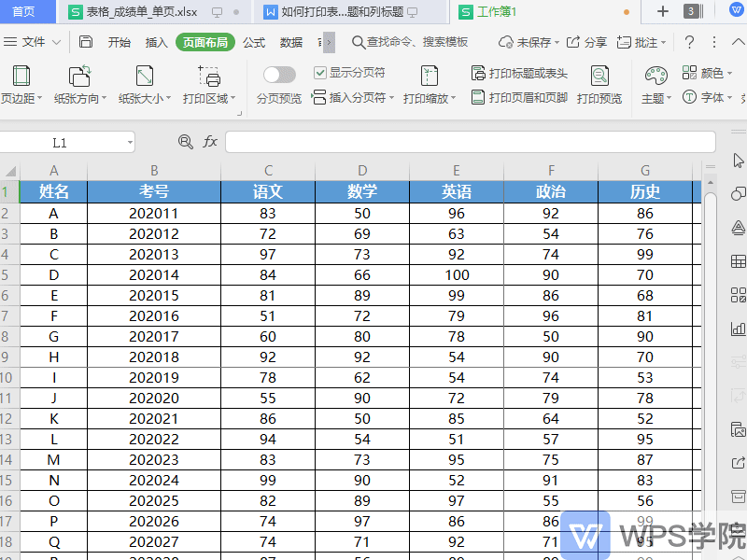
Task: Open the 页边距 margins tool
Action: coord(21,77)
